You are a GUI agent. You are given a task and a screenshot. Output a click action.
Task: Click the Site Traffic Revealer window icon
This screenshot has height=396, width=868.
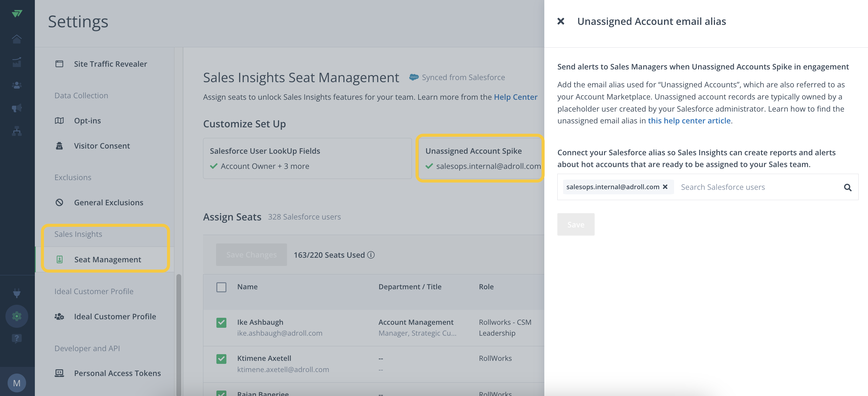59,64
